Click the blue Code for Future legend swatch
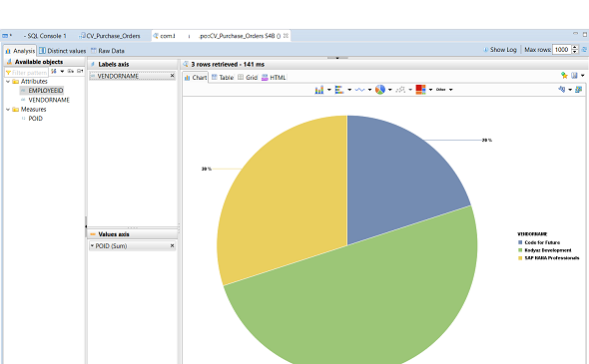 520,242
